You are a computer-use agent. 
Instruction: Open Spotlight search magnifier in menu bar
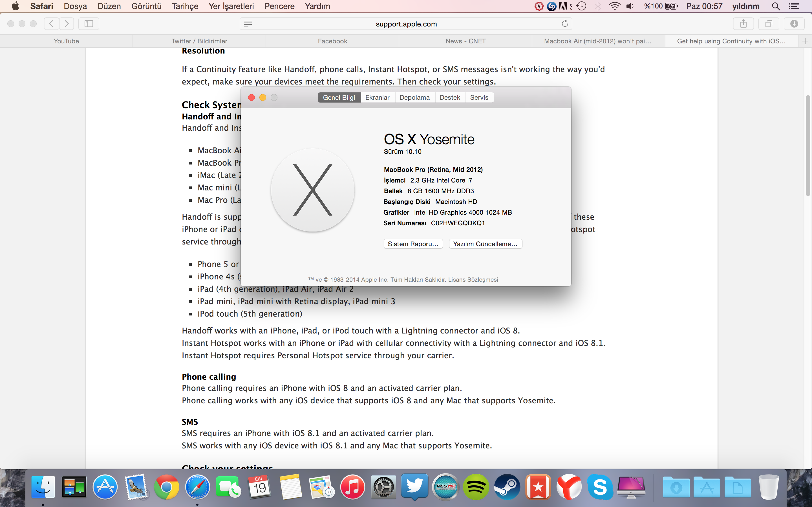775,6
